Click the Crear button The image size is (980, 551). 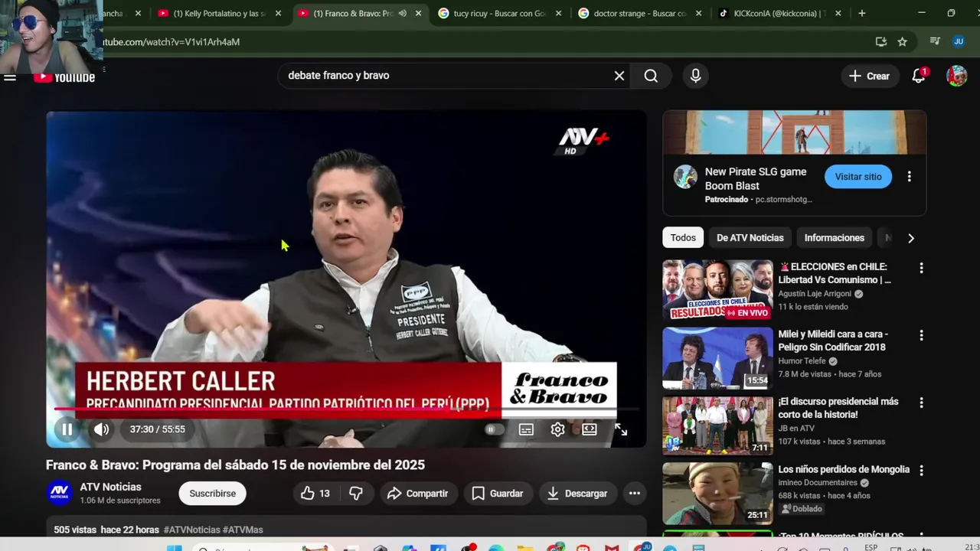click(870, 76)
